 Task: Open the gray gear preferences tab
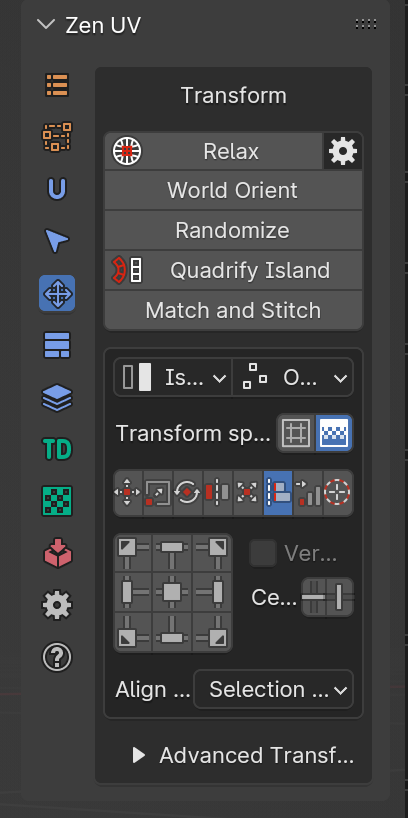57,605
